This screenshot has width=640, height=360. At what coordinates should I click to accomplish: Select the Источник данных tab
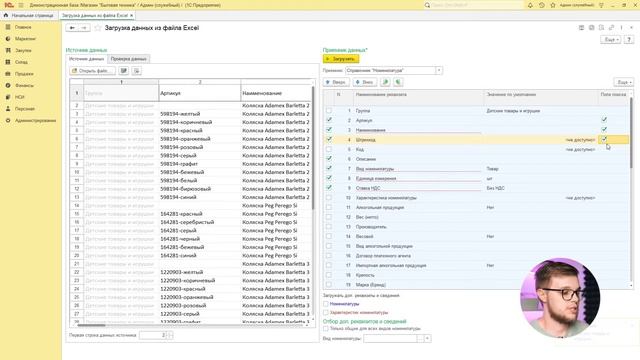point(87,59)
